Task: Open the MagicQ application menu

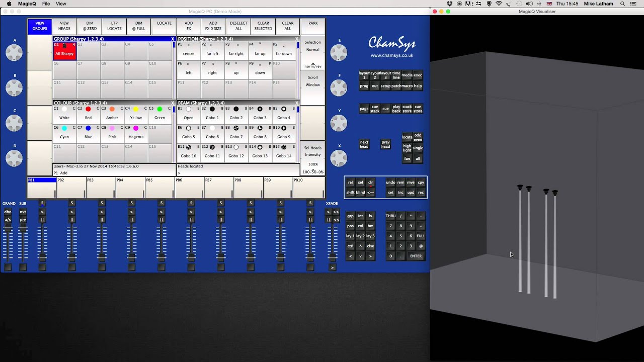Action: click(x=27, y=4)
